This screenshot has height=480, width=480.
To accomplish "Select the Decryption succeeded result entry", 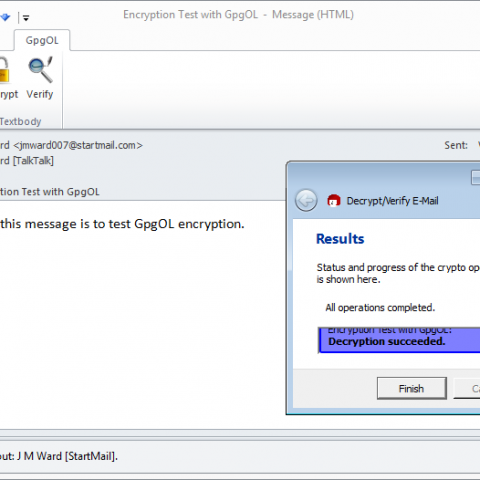I will point(399,340).
